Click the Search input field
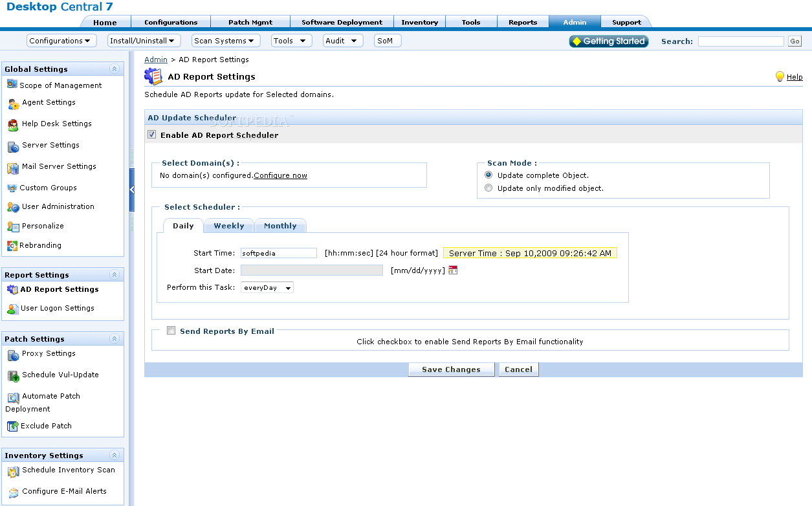Screen dimensions: 812x506 coord(741,41)
